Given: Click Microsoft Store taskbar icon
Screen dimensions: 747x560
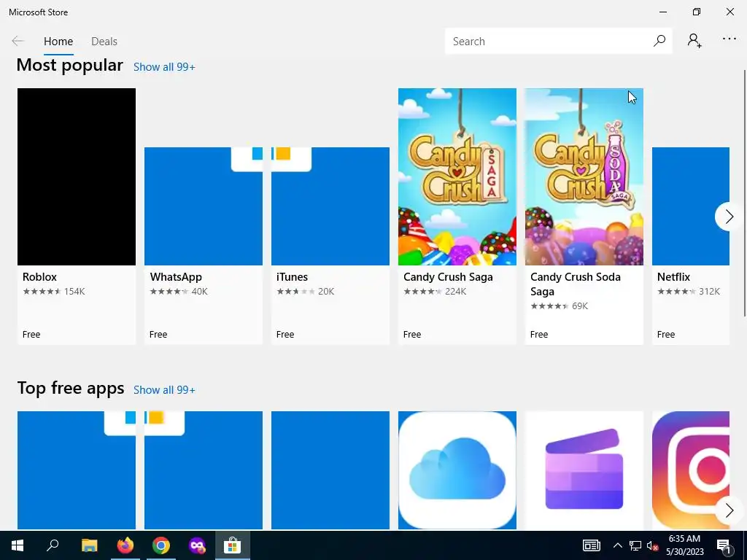Looking at the screenshot, I should click(x=233, y=545).
